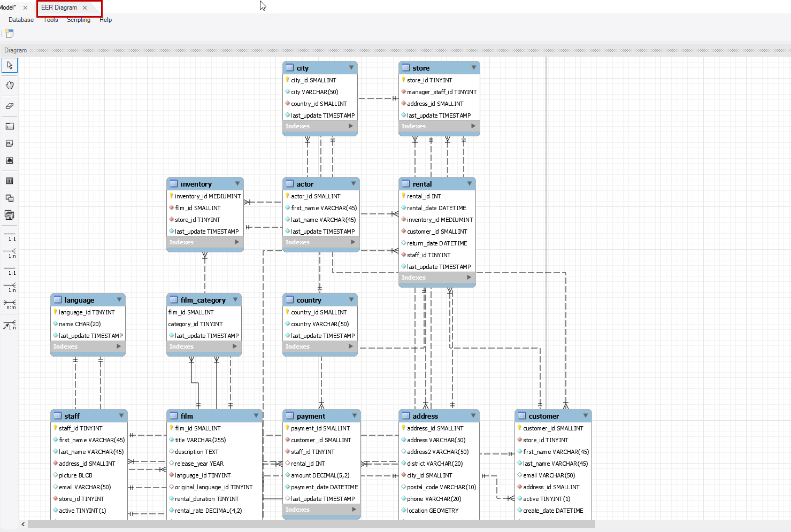The height and width of the screenshot is (532, 791).
Task: Select the place new view tool
Action: tap(10, 198)
